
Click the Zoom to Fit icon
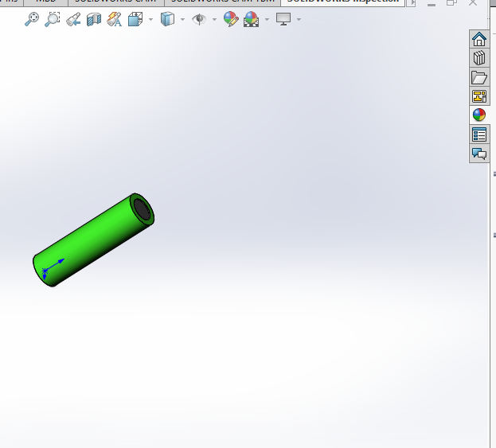coord(32,19)
